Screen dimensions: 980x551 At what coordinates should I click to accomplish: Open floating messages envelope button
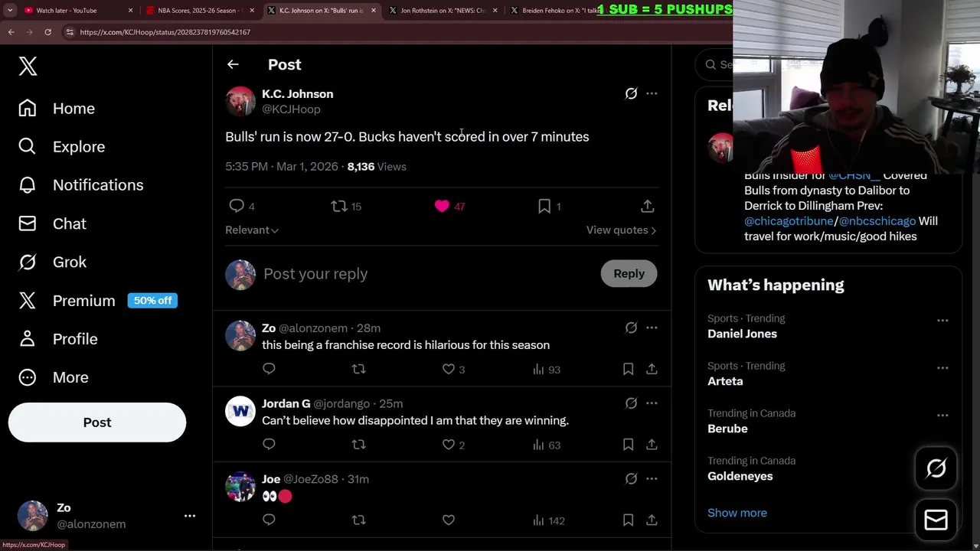pos(936,520)
